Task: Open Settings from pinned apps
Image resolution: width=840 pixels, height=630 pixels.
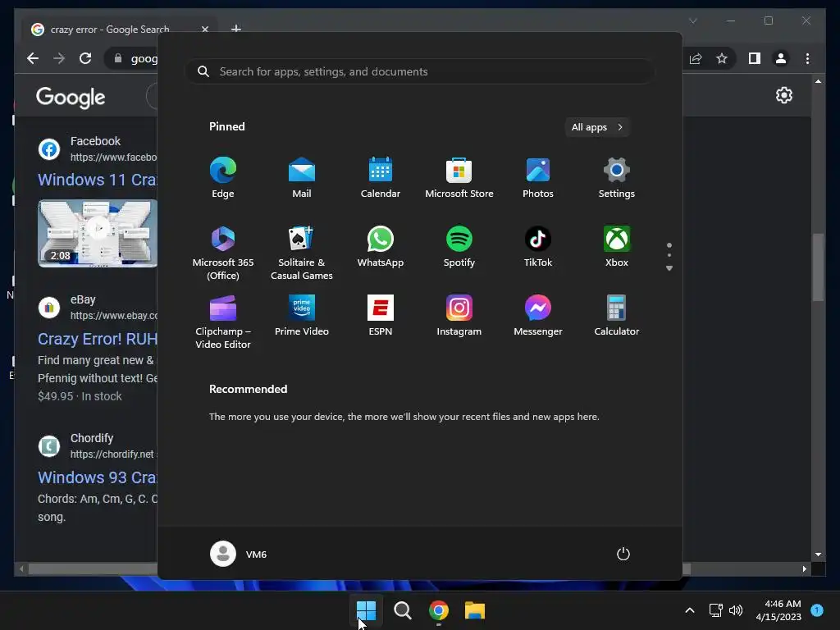Action: (x=617, y=178)
